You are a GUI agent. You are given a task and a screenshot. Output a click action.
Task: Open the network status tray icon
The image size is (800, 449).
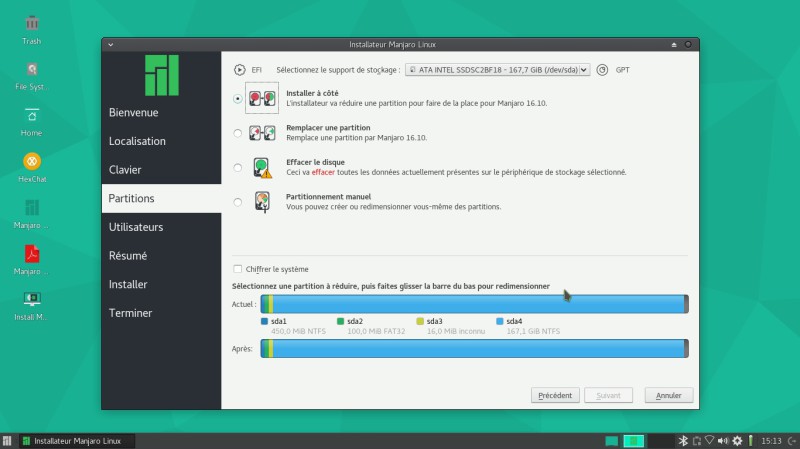(709, 441)
